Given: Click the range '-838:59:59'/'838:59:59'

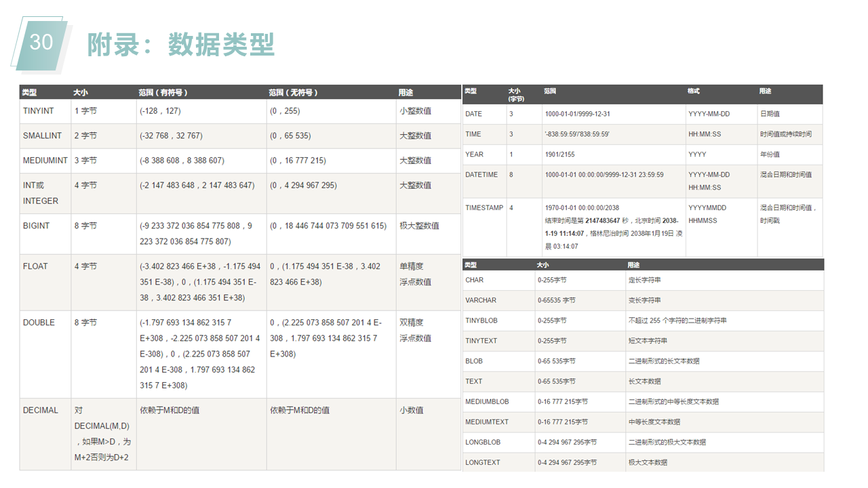Looking at the screenshot, I should pos(577,134).
